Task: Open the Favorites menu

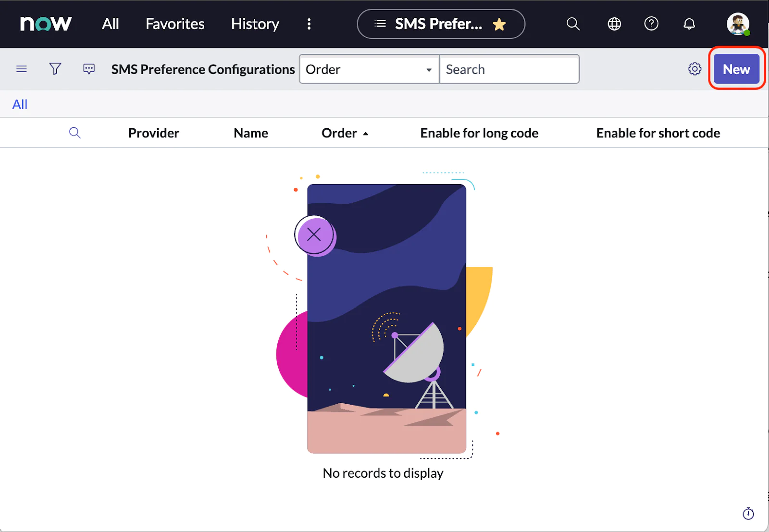Action: click(x=175, y=24)
